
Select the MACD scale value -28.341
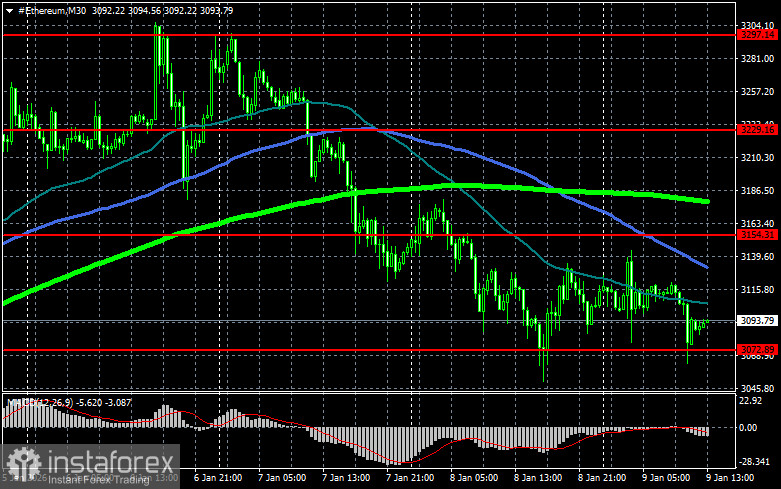point(754,462)
